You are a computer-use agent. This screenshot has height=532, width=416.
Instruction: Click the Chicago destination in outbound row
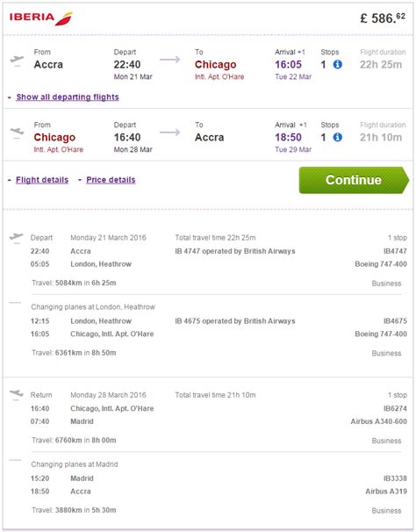point(216,64)
